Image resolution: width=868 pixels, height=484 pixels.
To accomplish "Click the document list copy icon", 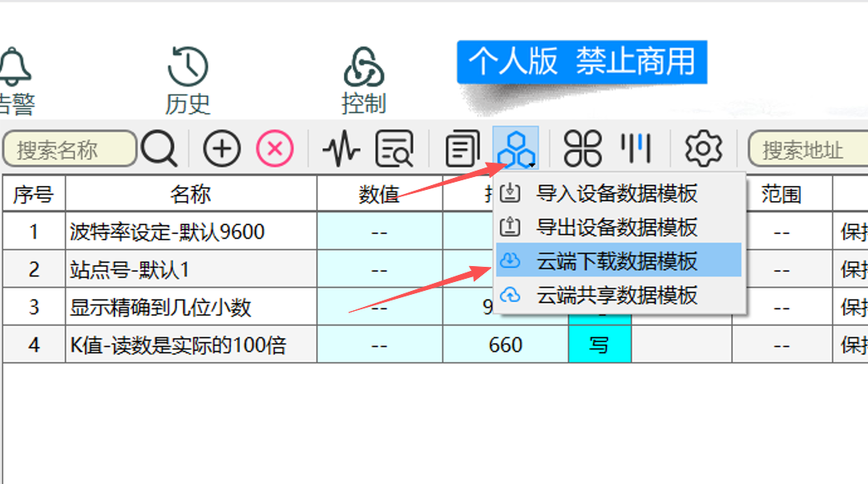I will coord(462,148).
